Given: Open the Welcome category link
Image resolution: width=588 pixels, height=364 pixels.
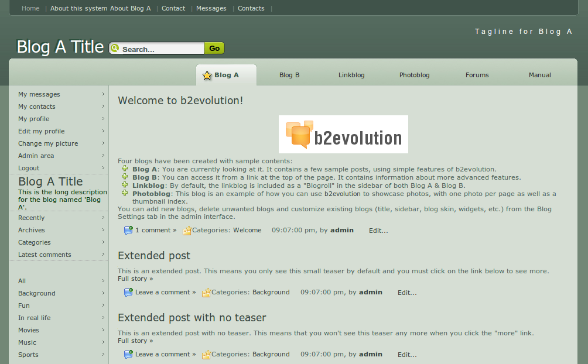Looking at the screenshot, I should pyautogui.click(x=247, y=230).
